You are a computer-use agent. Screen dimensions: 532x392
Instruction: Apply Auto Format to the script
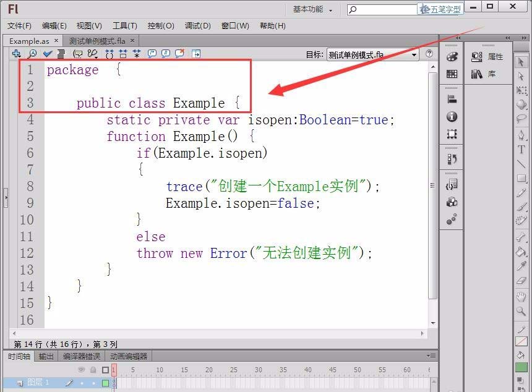tap(62, 54)
